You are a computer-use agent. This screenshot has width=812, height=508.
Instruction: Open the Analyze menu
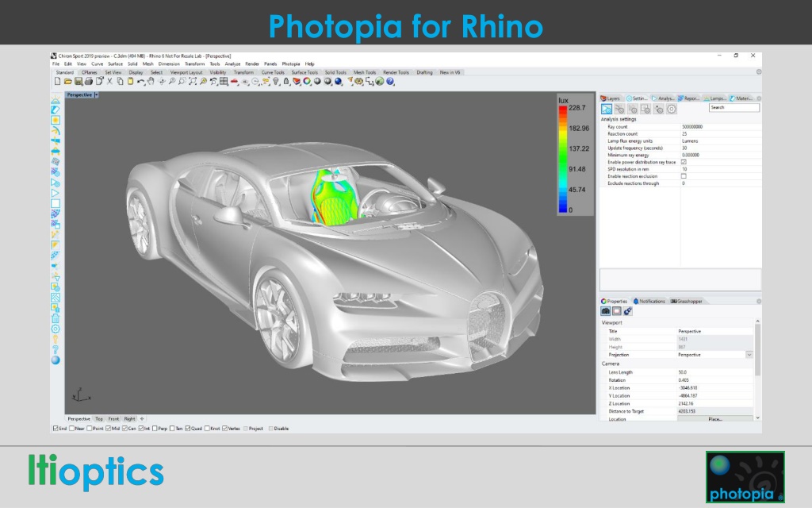coord(232,63)
